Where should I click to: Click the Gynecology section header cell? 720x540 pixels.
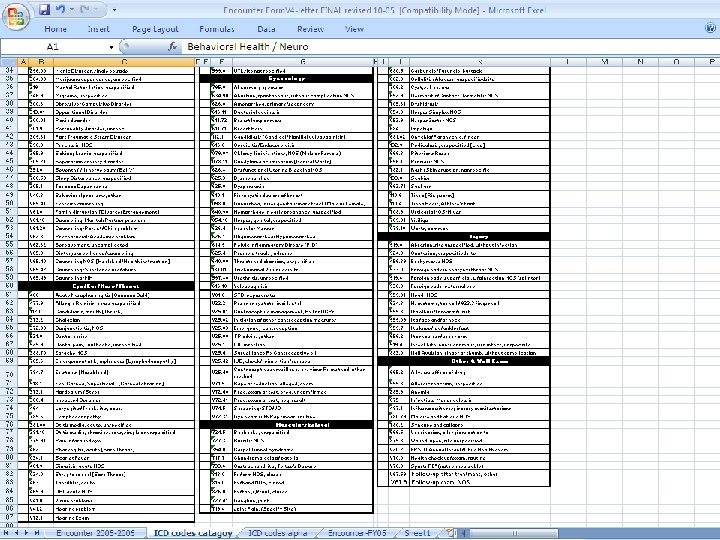287,79
